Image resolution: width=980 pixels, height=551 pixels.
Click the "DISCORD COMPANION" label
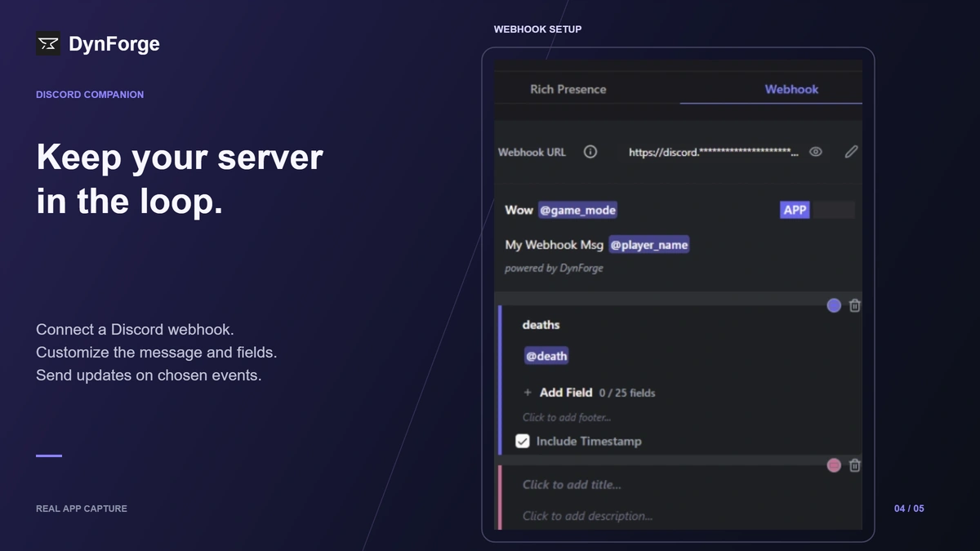90,95
